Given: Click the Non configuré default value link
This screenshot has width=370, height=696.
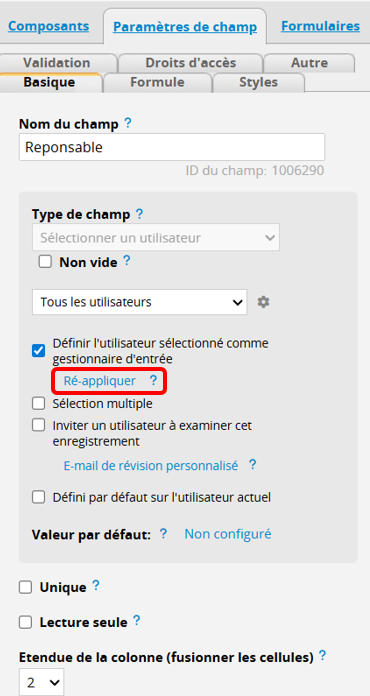Looking at the screenshot, I should [x=228, y=534].
